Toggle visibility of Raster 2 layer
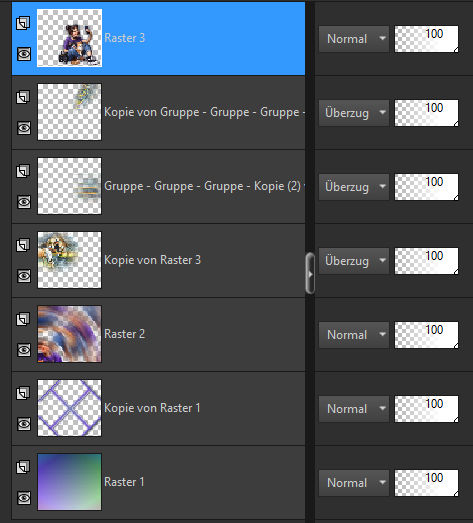 pos(24,350)
